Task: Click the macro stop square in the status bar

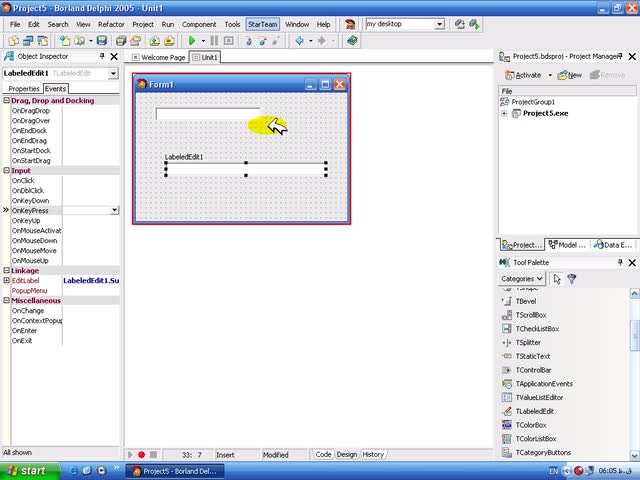Action: [x=153, y=454]
